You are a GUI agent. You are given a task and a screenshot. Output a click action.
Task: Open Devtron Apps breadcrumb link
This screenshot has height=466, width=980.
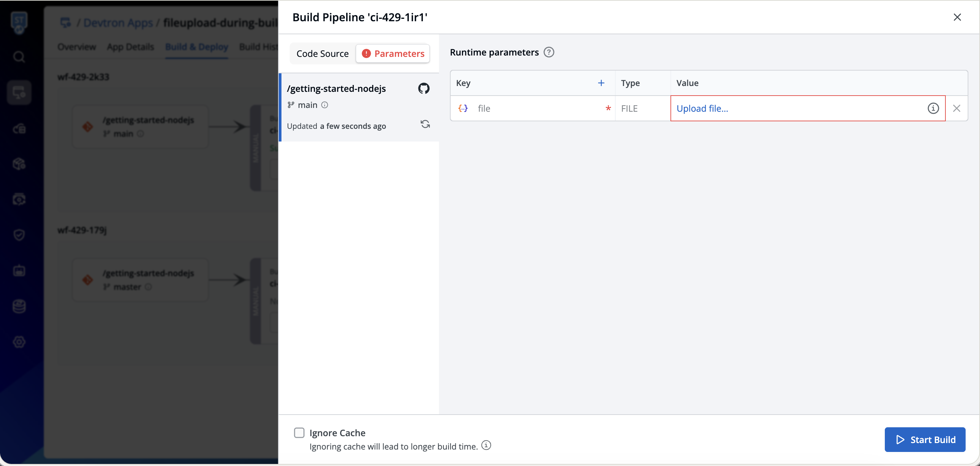(x=118, y=23)
